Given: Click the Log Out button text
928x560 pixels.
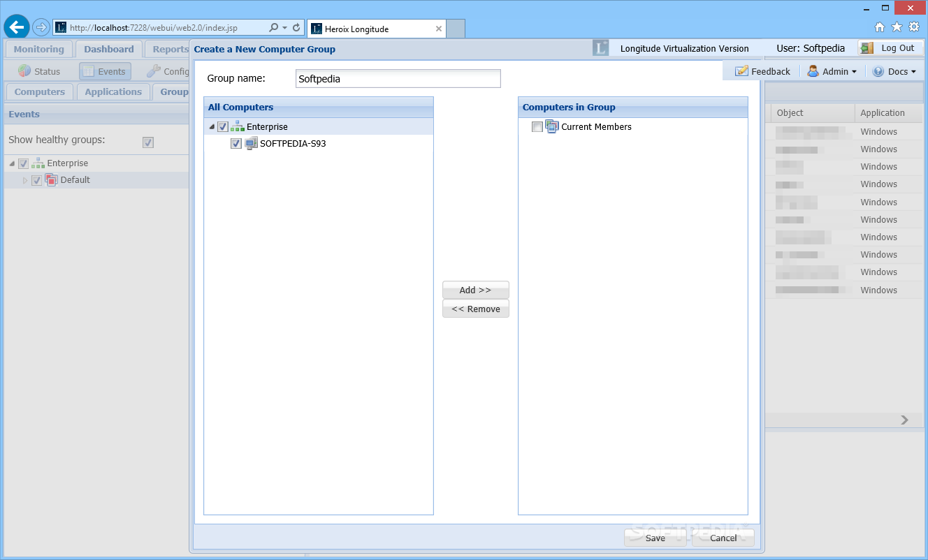Looking at the screenshot, I should click(897, 48).
